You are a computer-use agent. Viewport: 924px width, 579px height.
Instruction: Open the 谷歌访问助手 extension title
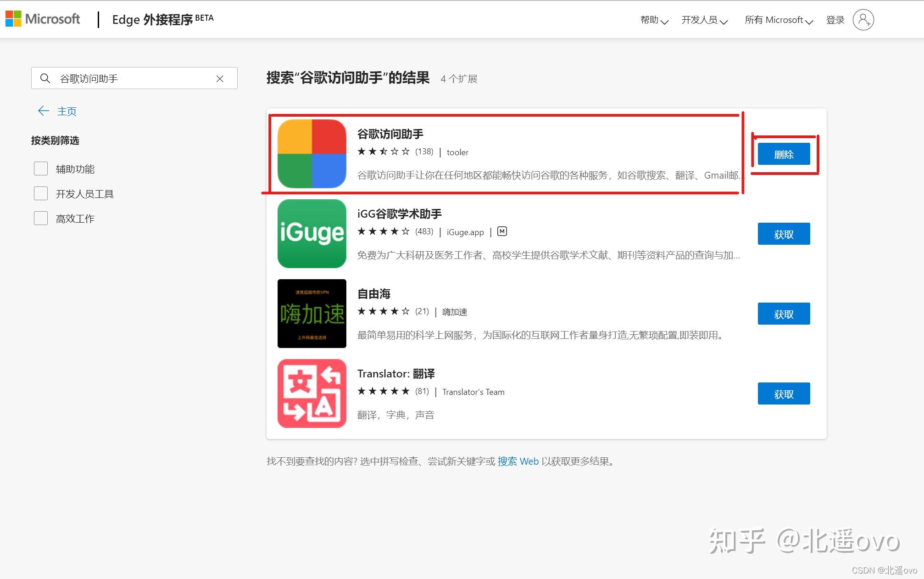[390, 134]
